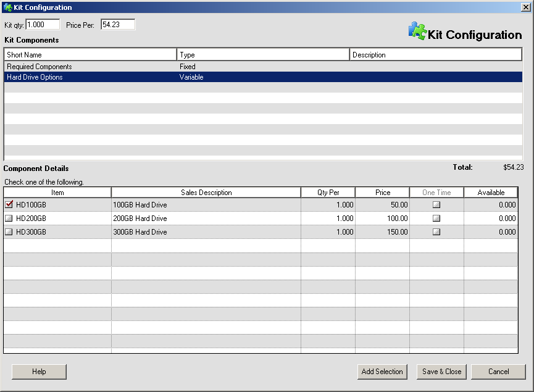Image resolution: width=534 pixels, height=392 pixels.
Task: Cancel the kit configuration dialog
Action: pyautogui.click(x=498, y=372)
